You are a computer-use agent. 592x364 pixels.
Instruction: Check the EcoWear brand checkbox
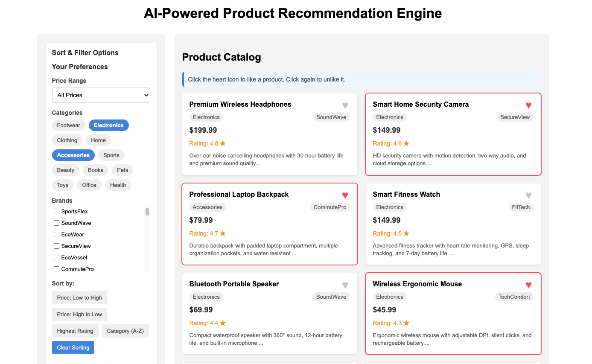click(x=57, y=234)
